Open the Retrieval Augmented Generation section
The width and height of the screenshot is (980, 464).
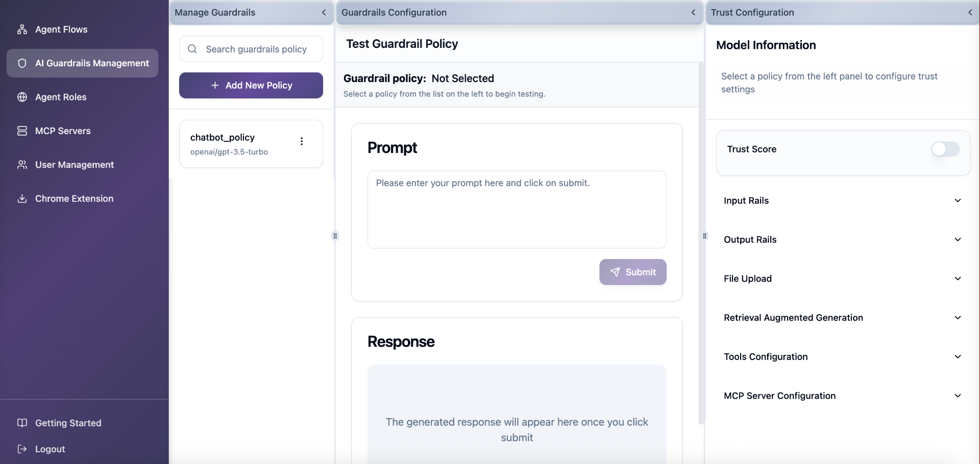pyautogui.click(x=958, y=317)
